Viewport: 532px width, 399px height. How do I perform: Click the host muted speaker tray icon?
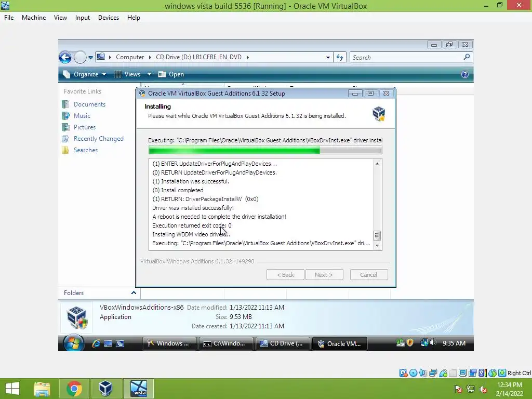[483, 389]
